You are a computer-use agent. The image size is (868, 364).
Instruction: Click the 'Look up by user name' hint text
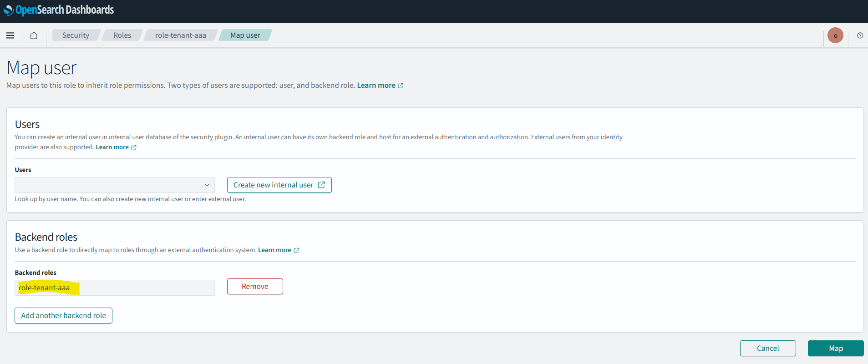point(130,199)
